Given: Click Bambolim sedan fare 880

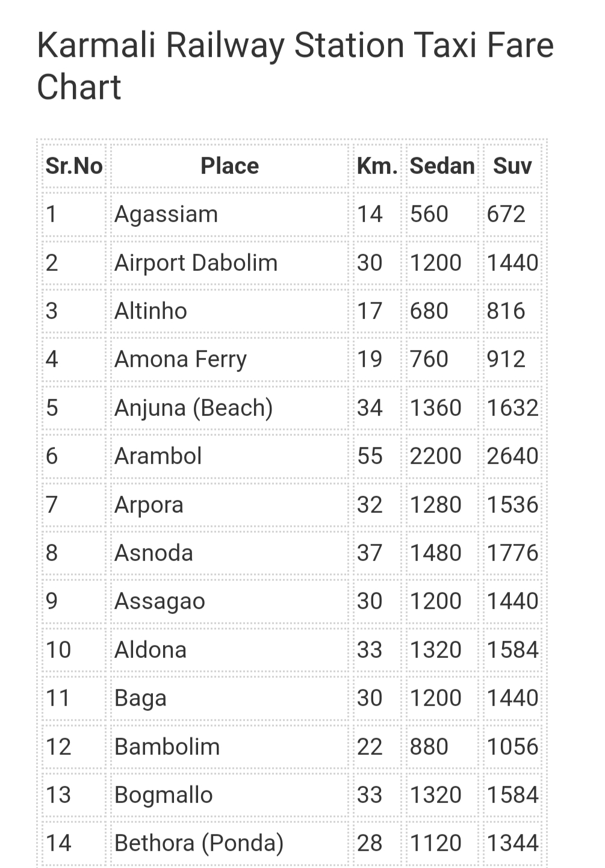Looking at the screenshot, I should [x=429, y=747].
